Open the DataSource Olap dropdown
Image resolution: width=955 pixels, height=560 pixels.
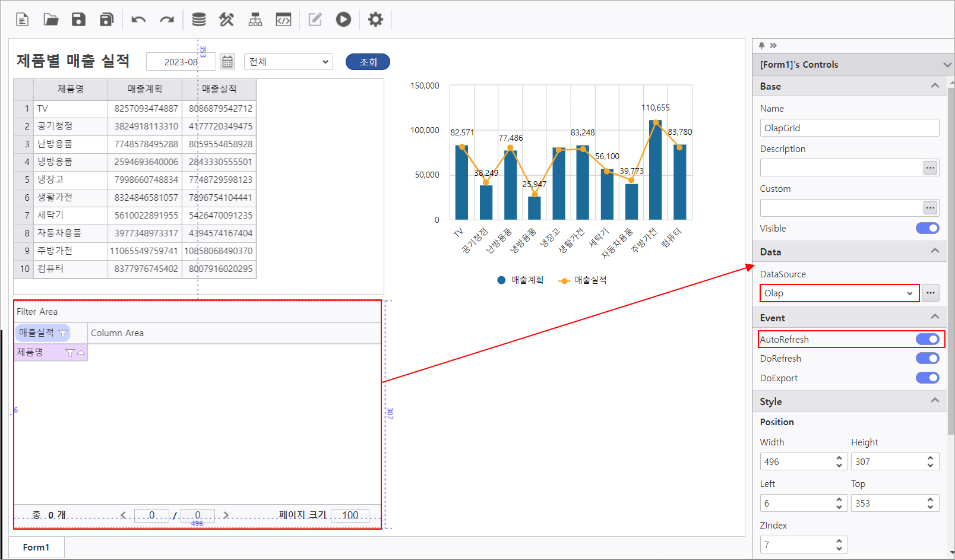tap(839, 293)
